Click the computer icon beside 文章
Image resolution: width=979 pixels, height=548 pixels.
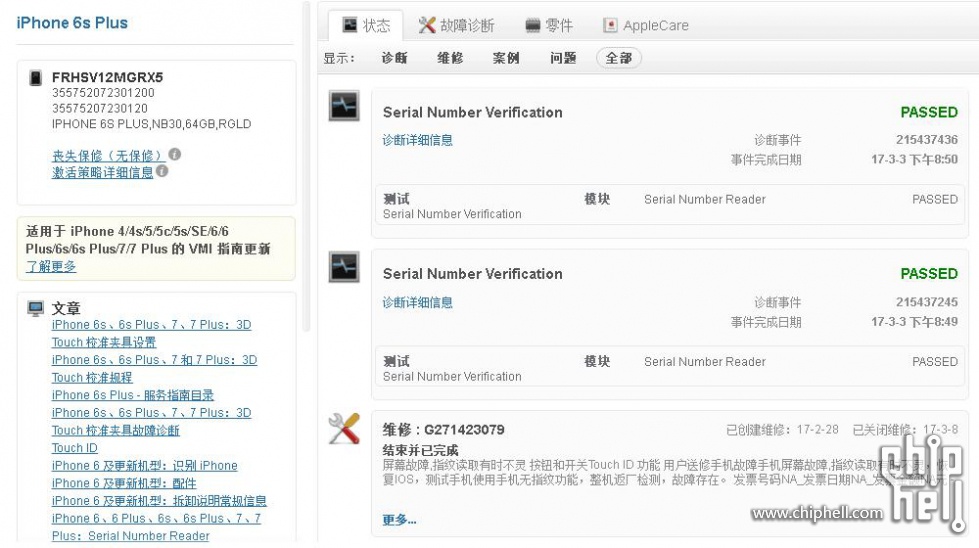pyautogui.click(x=36, y=308)
